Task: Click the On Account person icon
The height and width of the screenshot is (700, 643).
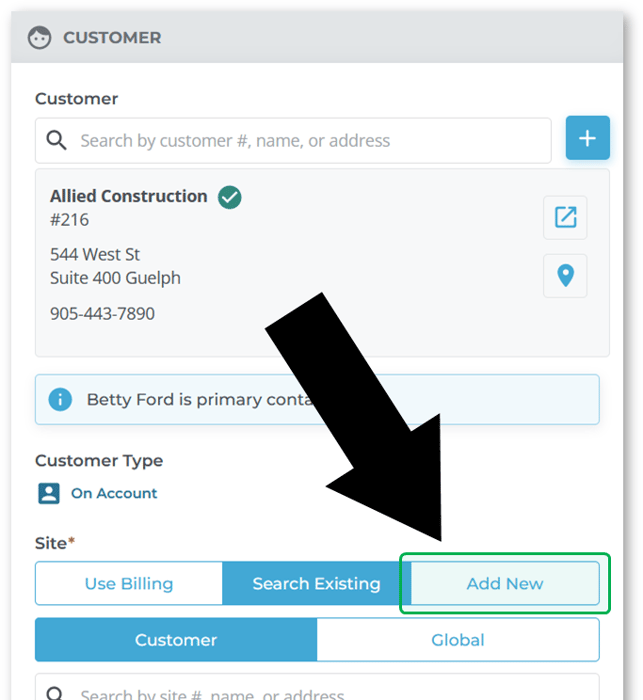Action: [x=48, y=493]
